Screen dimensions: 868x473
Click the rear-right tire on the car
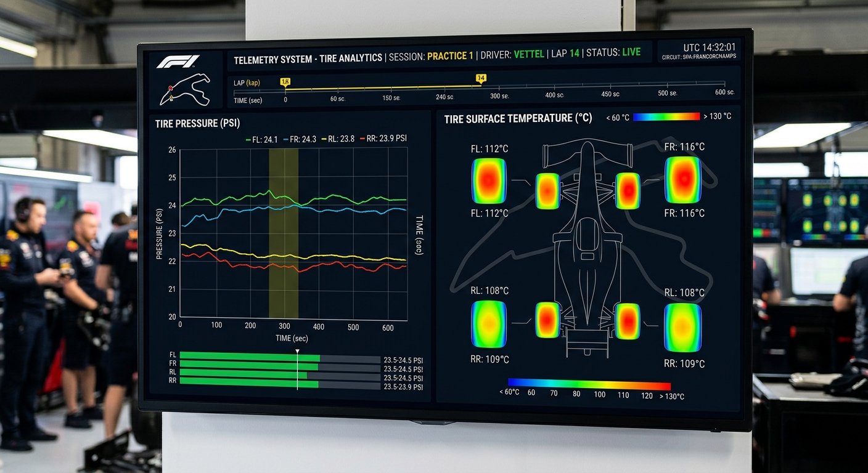tap(628, 321)
